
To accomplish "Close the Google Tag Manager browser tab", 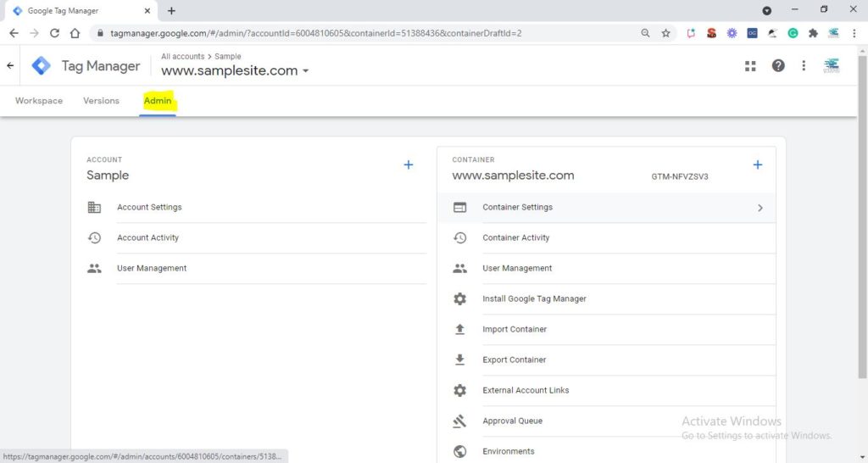I will (x=147, y=10).
